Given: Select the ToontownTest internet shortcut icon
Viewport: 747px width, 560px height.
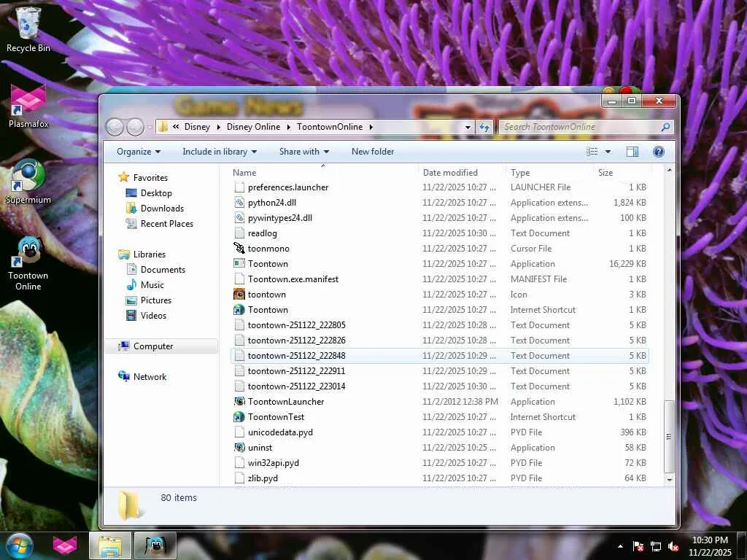Looking at the screenshot, I should (x=239, y=416).
